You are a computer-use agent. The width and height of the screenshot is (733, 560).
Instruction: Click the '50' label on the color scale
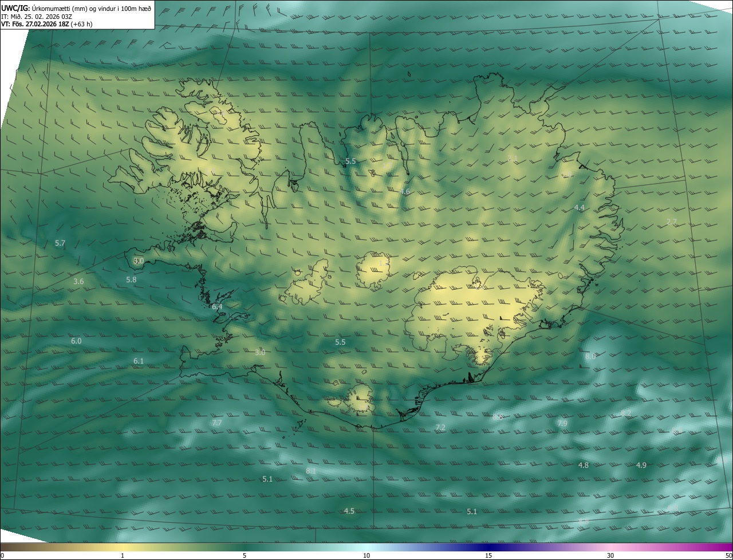728,556
